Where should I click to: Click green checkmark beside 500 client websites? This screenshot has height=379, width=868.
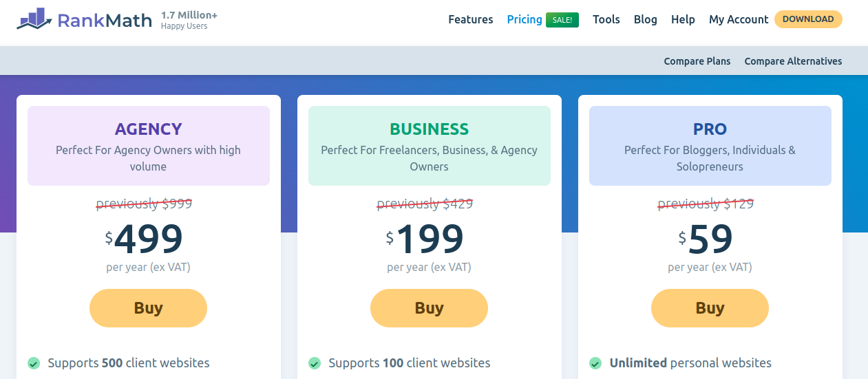tap(34, 362)
